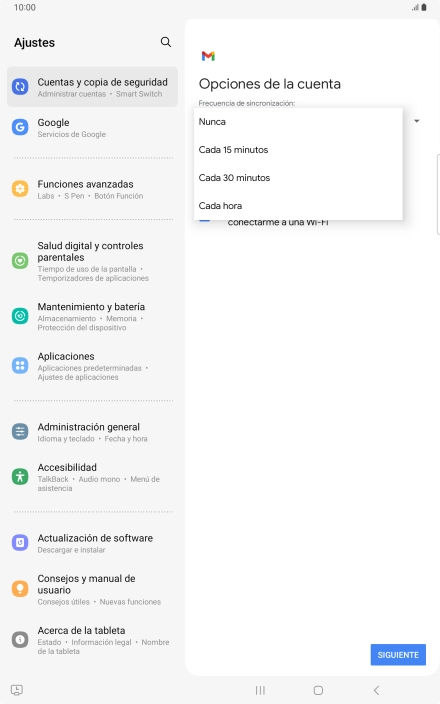Tap the Aplicaciones four-dot icon
The image size is (440, 704).
click(20, 365)
